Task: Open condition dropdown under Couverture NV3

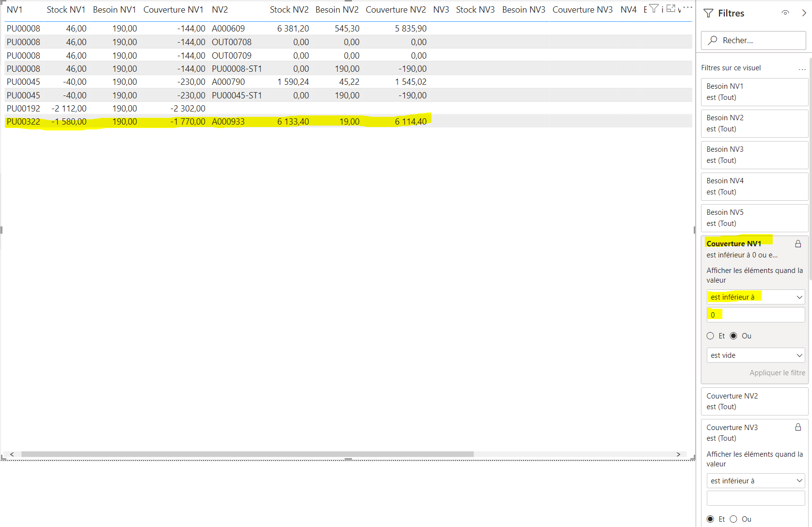Action: pyautogui.click(x=756, y=481)
